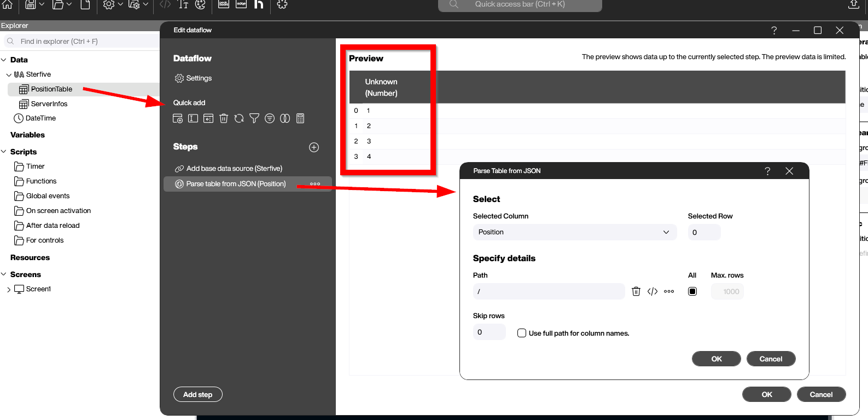Expand the open project dropdown arrow
This screenshot has width=868, height=420.
(69, 4)
